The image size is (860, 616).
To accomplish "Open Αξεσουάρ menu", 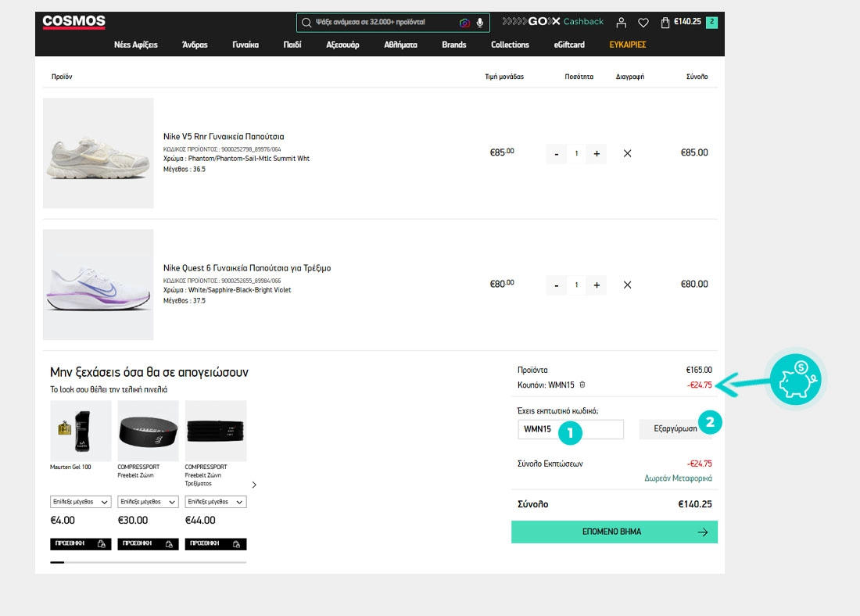I will pyautogui.click(x=342, y=45).
